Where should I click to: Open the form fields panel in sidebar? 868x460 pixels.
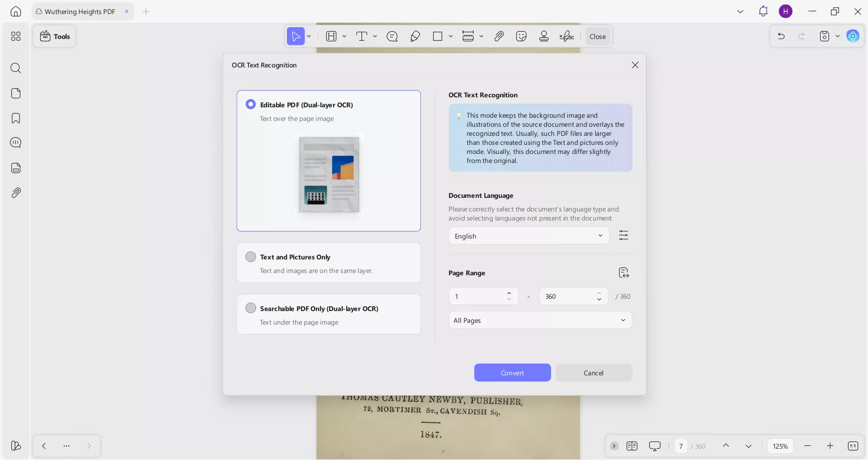coord(16,168)
